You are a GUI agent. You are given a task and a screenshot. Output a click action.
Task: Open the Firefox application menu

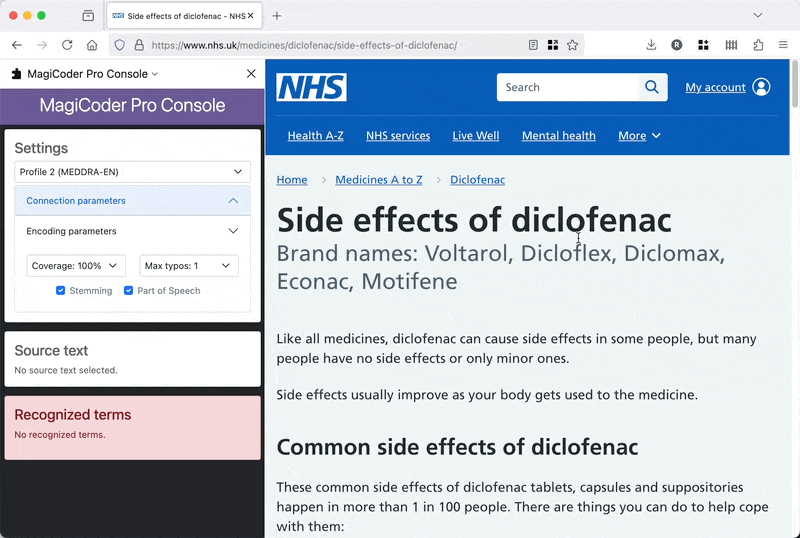(x=783, y=45)
